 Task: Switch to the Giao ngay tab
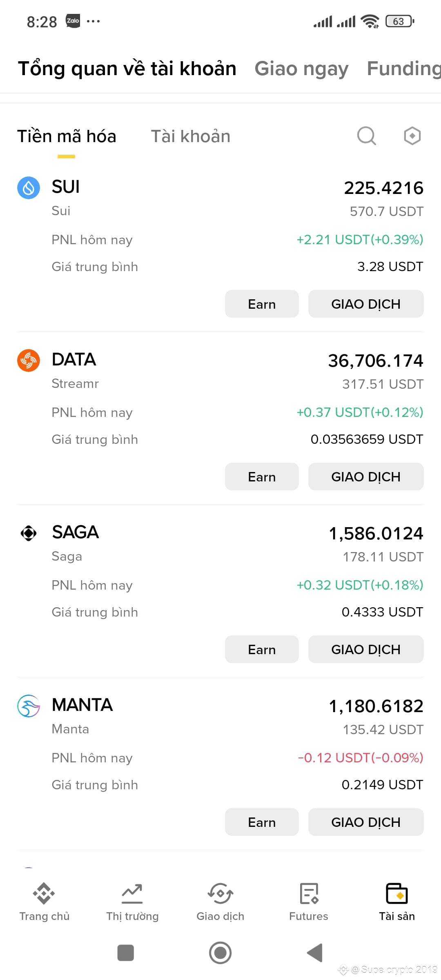click(301, 69)
